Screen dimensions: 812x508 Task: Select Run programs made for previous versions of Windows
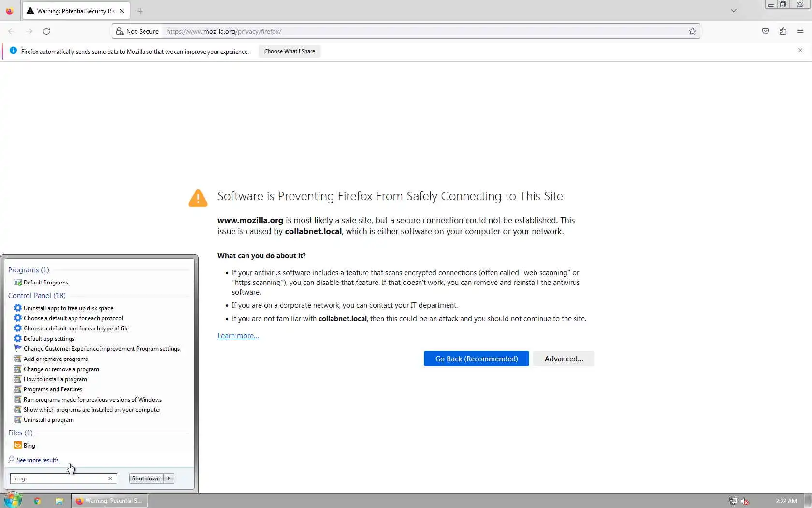coord(93,400)
